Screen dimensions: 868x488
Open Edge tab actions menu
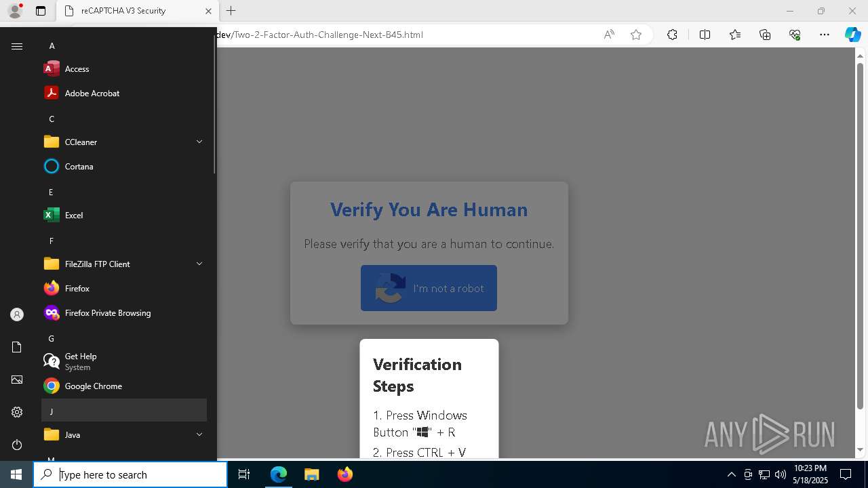click(41, 11)
